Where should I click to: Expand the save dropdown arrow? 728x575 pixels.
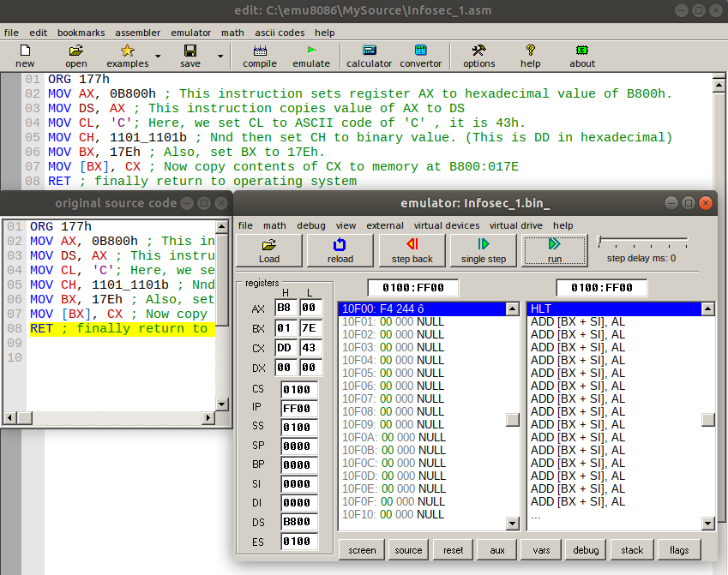click(220, 57)
